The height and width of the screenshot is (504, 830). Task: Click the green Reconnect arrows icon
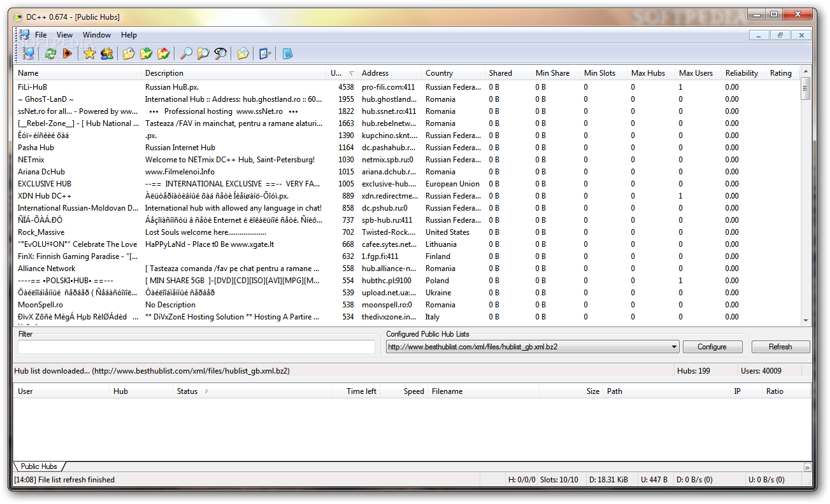coord(50,53)
